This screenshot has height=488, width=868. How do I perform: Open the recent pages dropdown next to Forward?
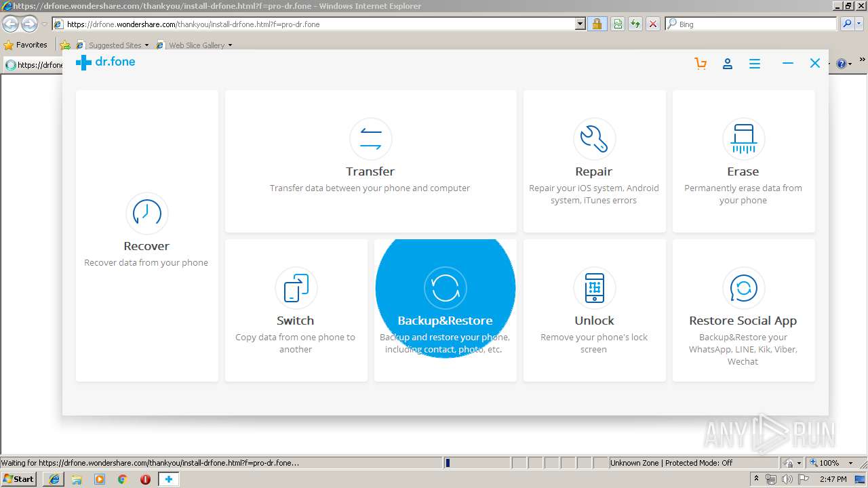tap(44, 24)
